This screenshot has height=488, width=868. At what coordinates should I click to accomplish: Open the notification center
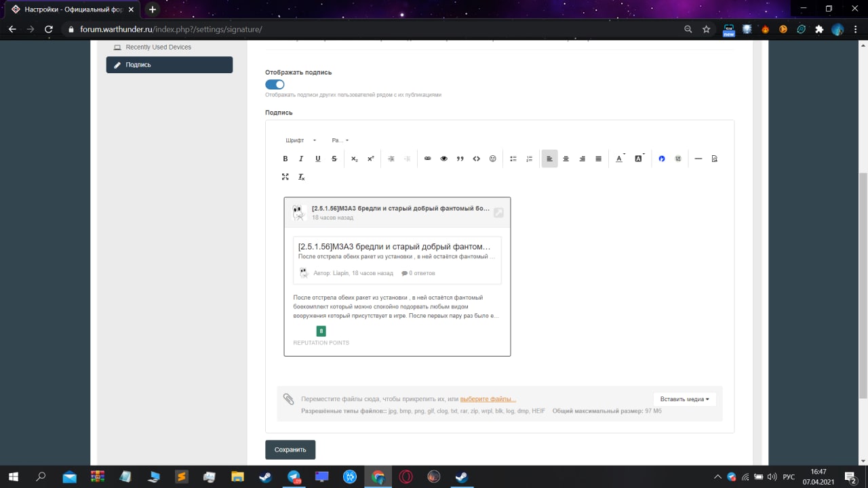tap(850, 476)
